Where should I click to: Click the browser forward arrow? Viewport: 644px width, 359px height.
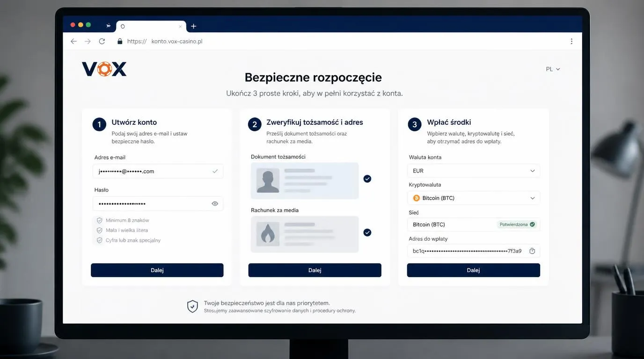click(88, 41)
